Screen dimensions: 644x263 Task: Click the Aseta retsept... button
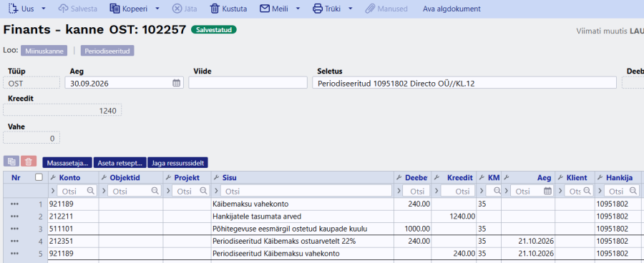(x=120, y=163)
